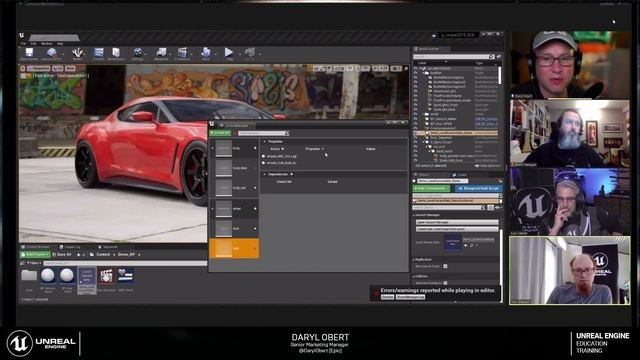The width and height of the screenshot is (640, 360).
Task: Select highlighted actor row in World Outliner
Action: (x=456, y=133)
